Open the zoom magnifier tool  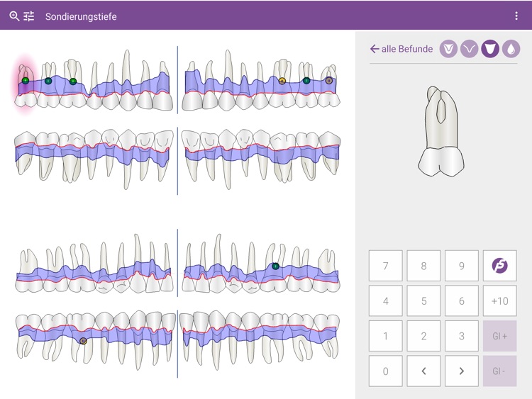click(14, 16)
